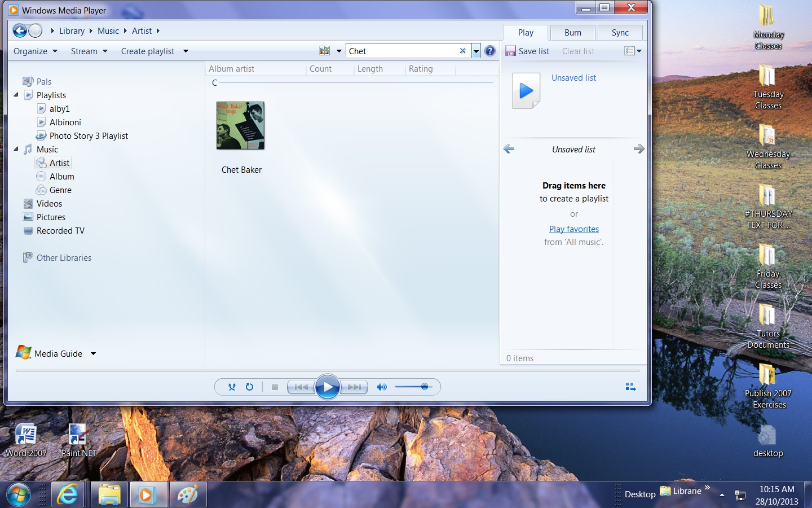This screenshot has height=508, width=812.
Task: Click the Stop playback button
Action: [x=275, y=387]
